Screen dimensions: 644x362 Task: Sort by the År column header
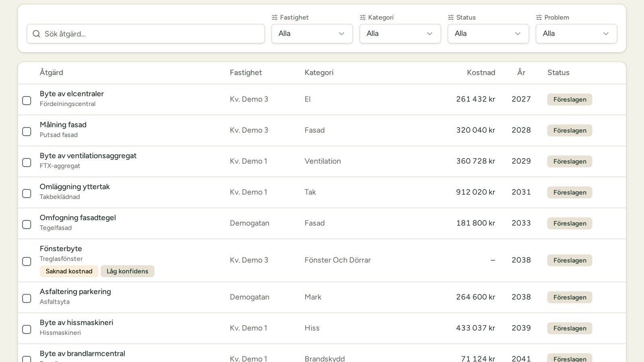[x=521, y=72]
